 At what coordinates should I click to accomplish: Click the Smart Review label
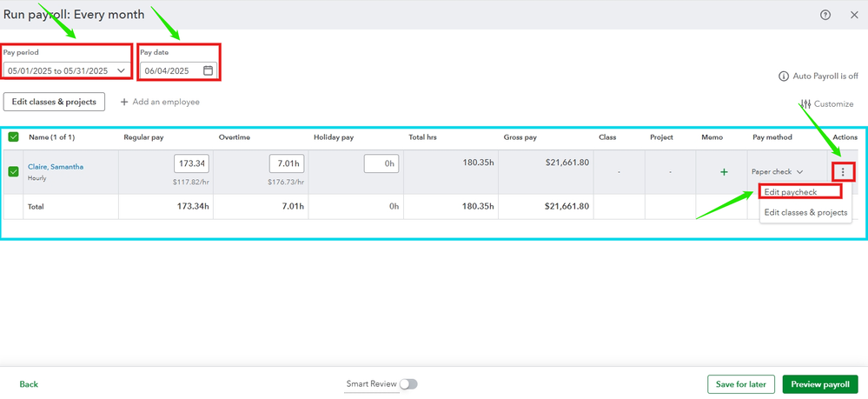[x=372, y=383]
